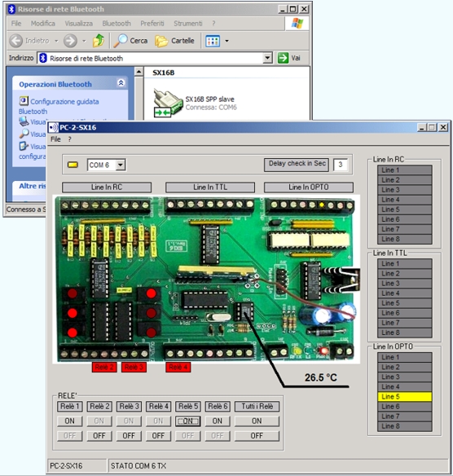
Task: Click the Connessa: COM6 status text
Action: point(211,107)
